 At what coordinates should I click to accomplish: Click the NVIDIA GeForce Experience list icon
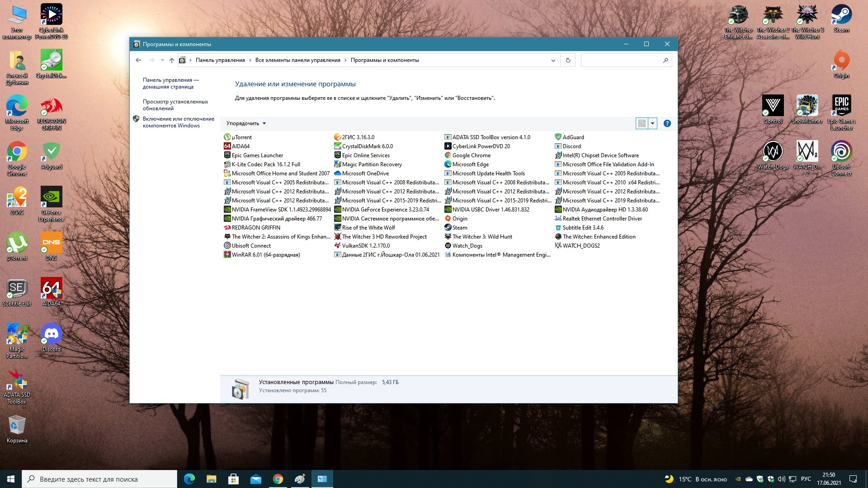pyautogui.click(x=337, y=209)
